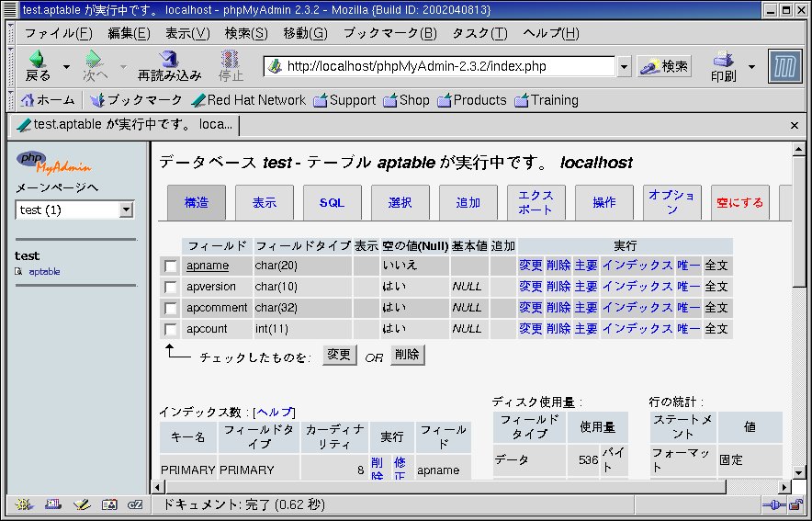Image resolution: width=812 pixels, height=521 pixels.
Task: Select the 空にする (Empty) tab
Action: (740, 202)
